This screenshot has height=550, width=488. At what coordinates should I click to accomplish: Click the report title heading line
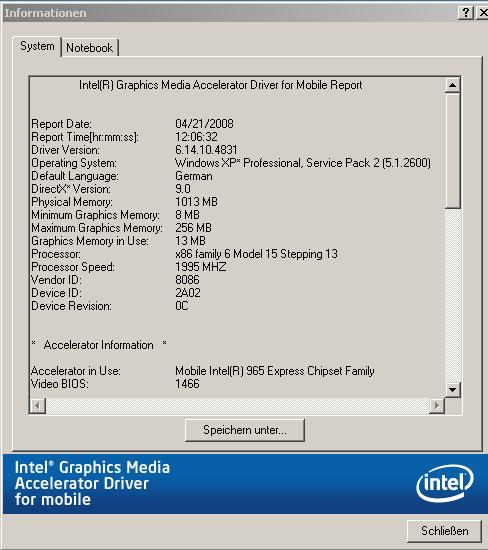click(x=221, y=85)
